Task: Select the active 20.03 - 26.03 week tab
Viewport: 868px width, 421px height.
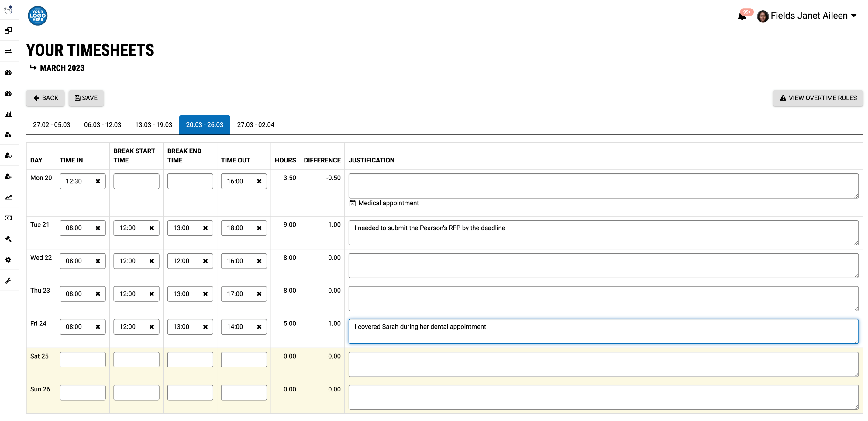Action: pos(205,125)
